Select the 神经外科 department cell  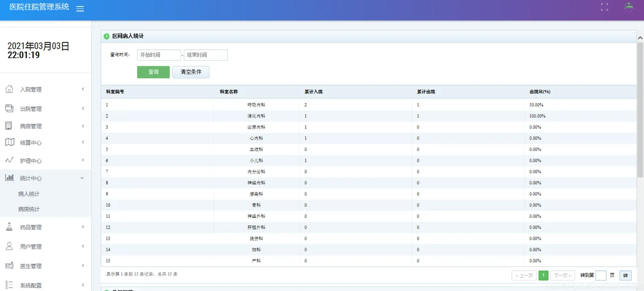(256, 216)
